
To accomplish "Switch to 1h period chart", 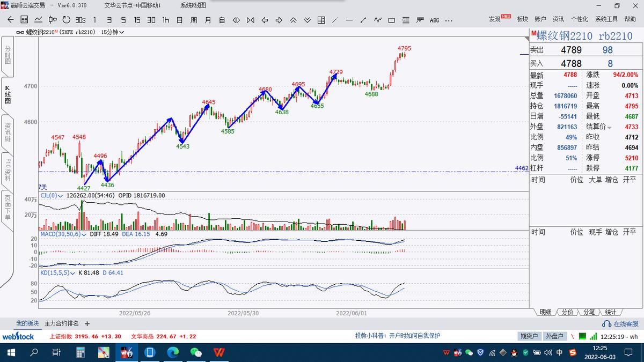I will pyautogui.click(x=165, y=20).
